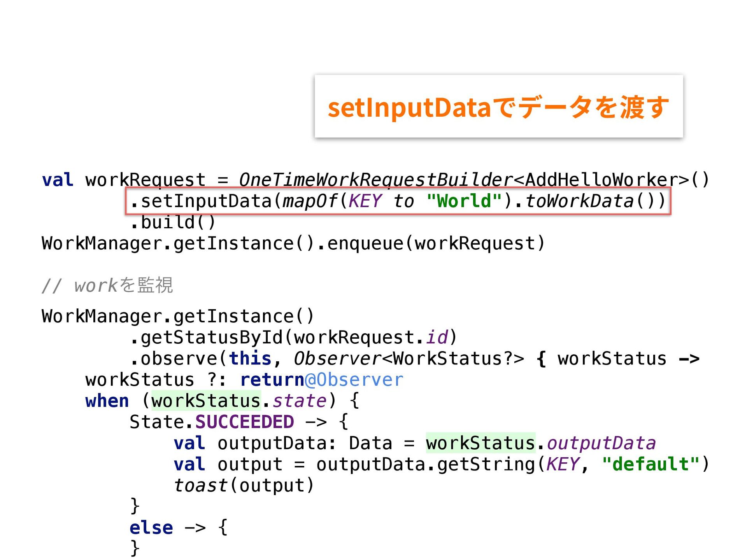Screen dimensions: 747x560
Task: Click the AddHelloWorker type argument
Action: click(x=601, y=180)
